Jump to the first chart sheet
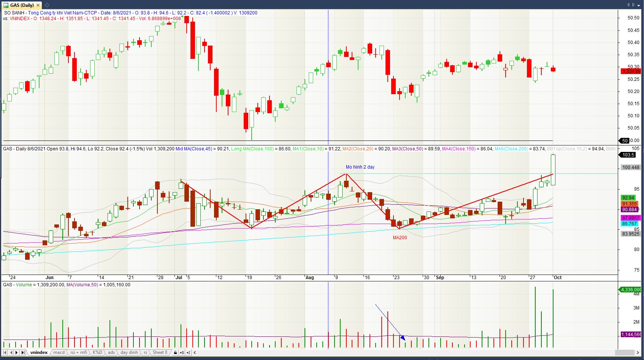This screenshot has width=644, height=360. point(5,352)
